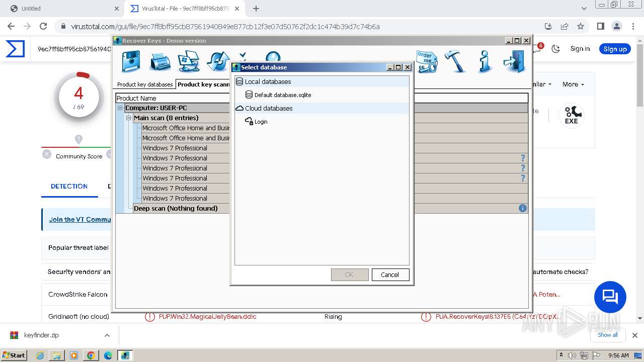The image size is (644, 362).
Task: Open the VirusTotal chat bubble button
Action: (x=610, y=297)
